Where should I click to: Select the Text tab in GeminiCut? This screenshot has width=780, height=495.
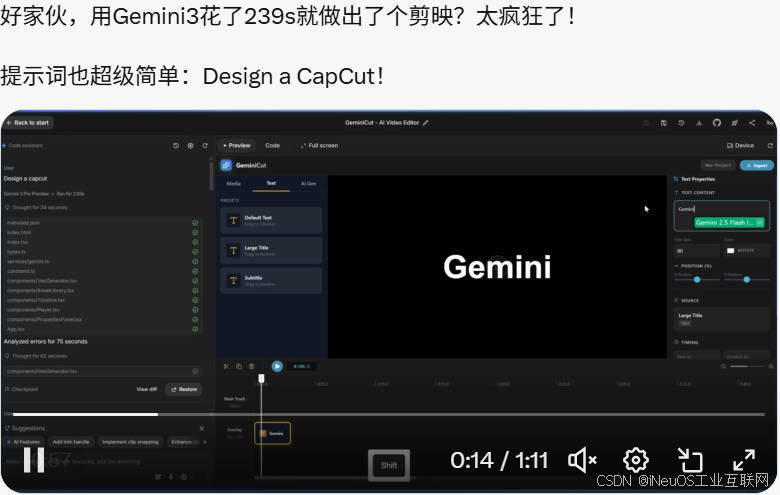coord(271,183)
